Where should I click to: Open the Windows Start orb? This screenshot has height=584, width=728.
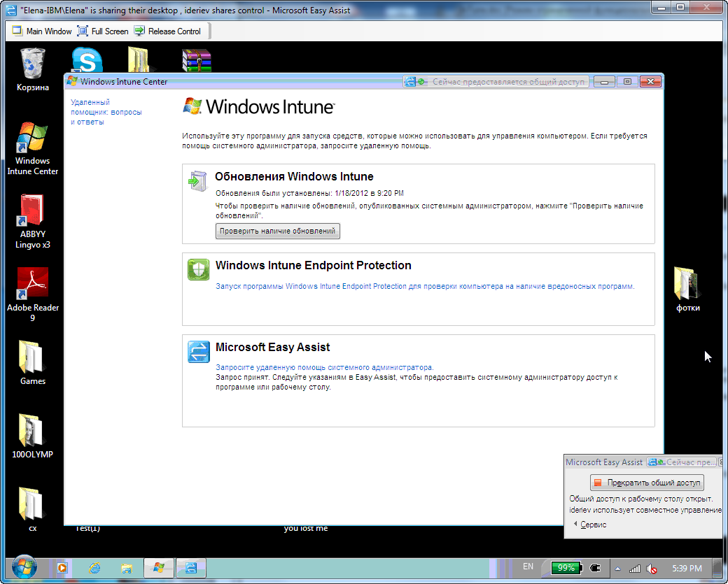[24, 568]
